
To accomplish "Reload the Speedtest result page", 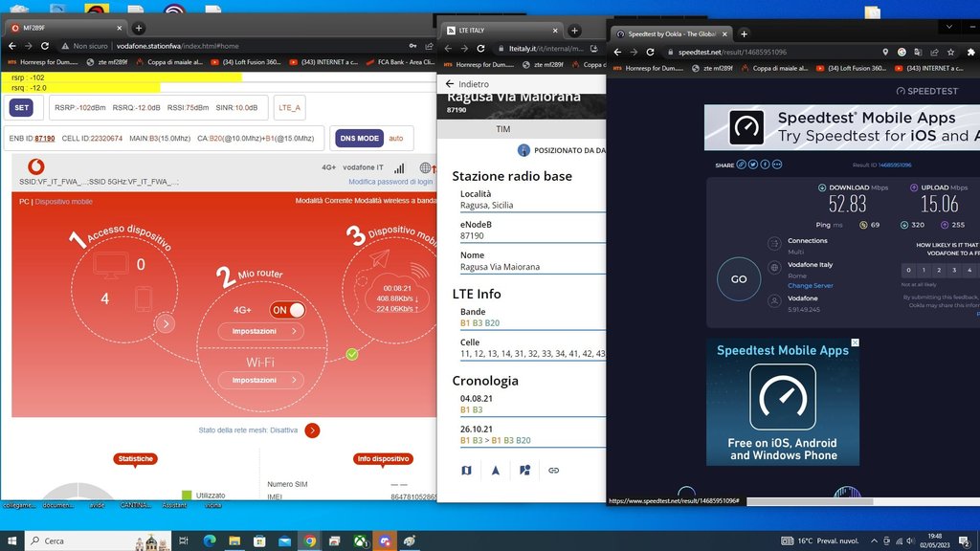I will click(x=650, y=52).
